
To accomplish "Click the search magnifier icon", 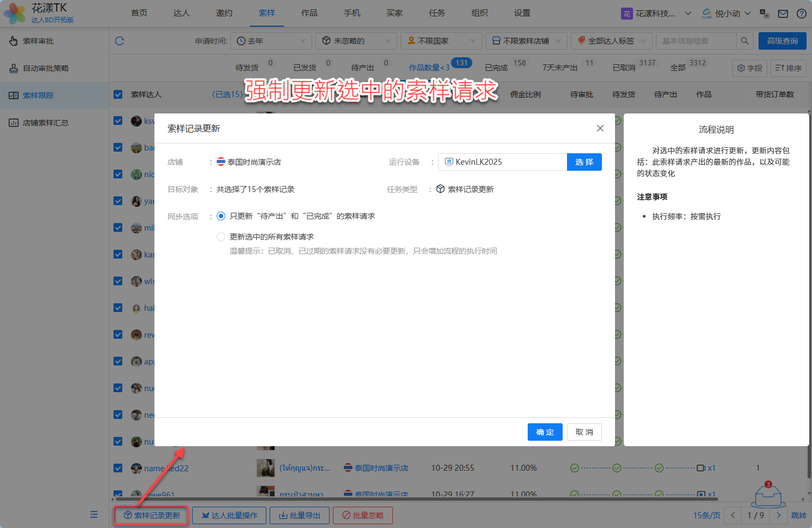I will (744, 41).
